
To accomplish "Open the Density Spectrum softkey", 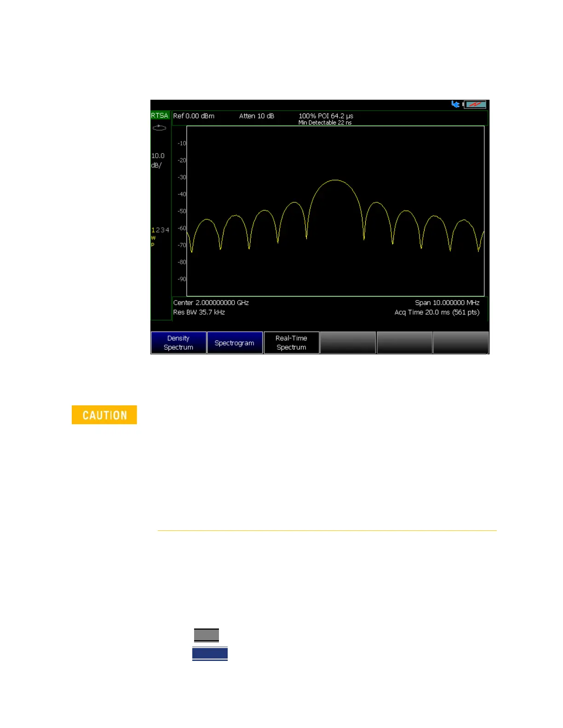I will tap(178, 343).
